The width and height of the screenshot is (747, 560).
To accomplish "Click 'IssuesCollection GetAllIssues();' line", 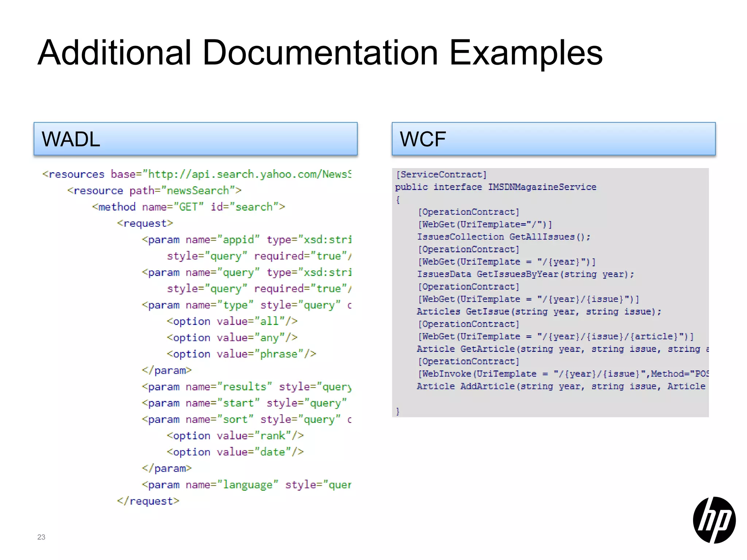I will tap(504, 237).
